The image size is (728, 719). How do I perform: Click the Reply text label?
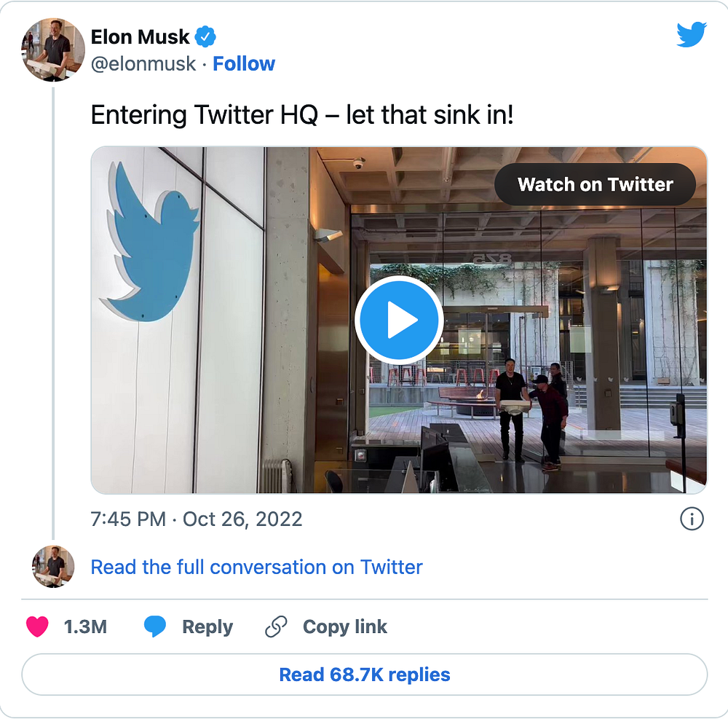(207, 626)
